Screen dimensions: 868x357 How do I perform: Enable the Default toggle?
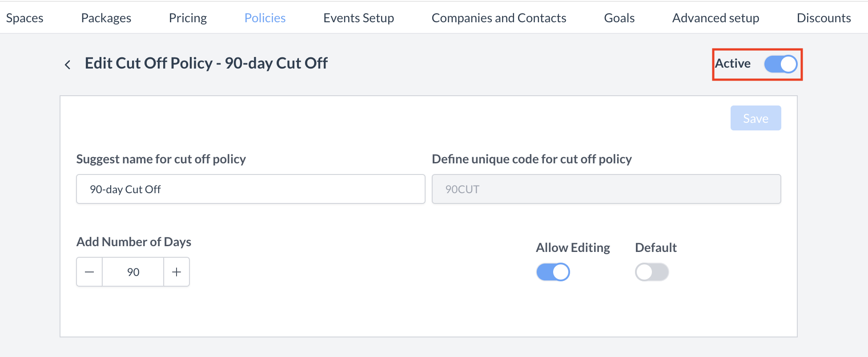tap(651, 272)
